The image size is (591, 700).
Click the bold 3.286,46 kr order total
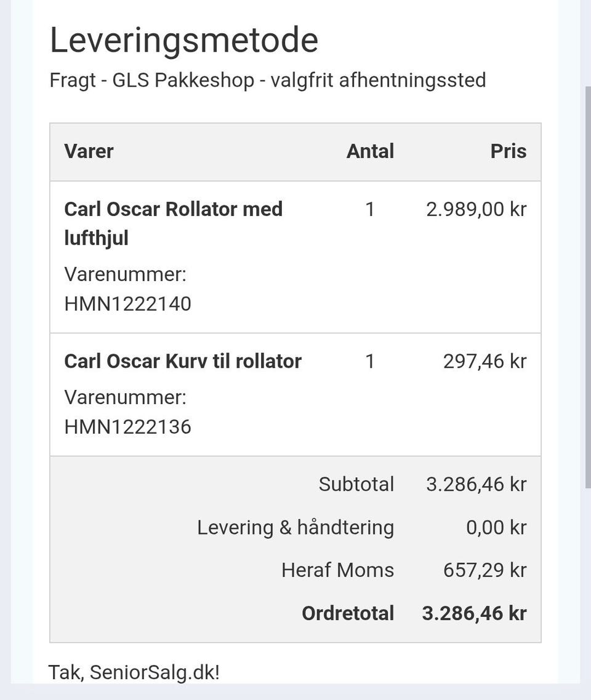click(474, 613)
